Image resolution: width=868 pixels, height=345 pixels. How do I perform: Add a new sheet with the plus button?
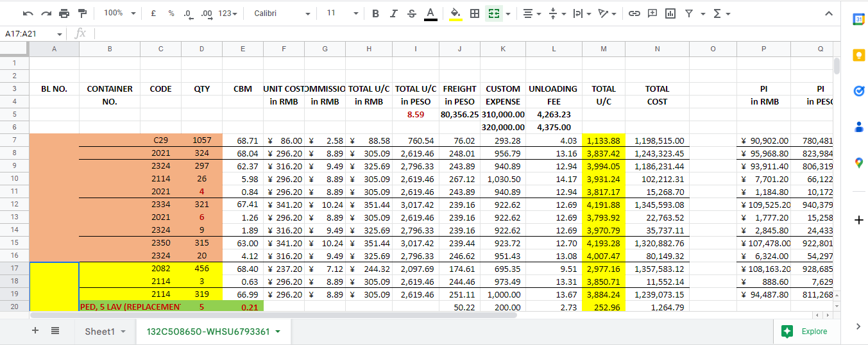pos(35,331)
